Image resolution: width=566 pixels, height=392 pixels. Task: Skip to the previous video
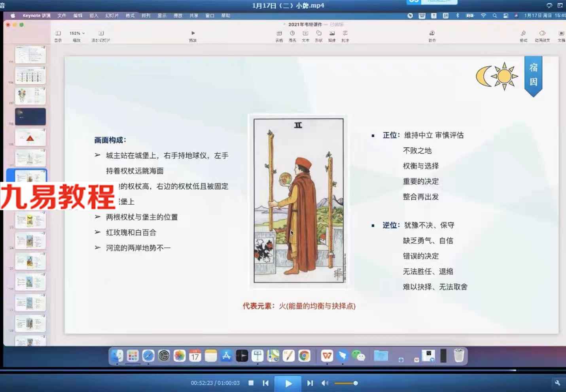(266, 383)
